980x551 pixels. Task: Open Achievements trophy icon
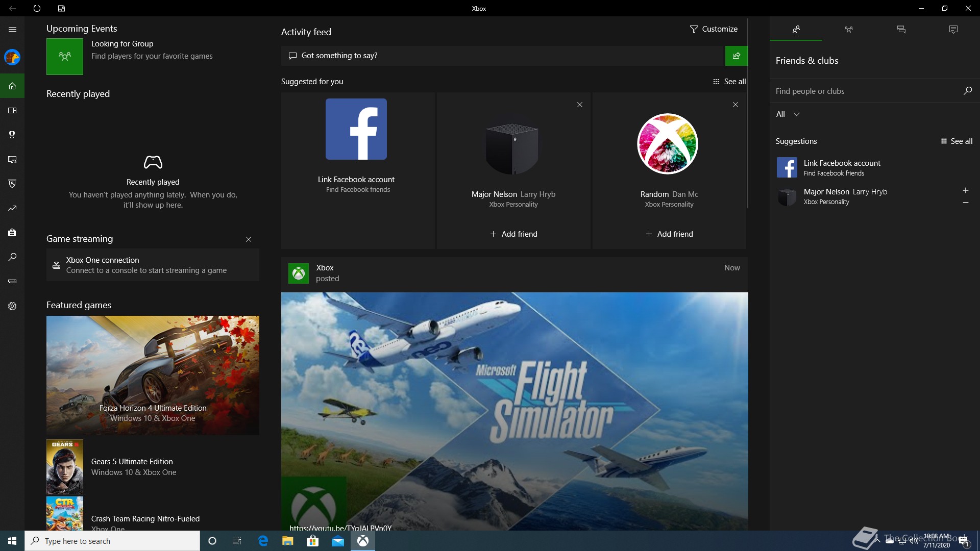[x=12, y=135]
